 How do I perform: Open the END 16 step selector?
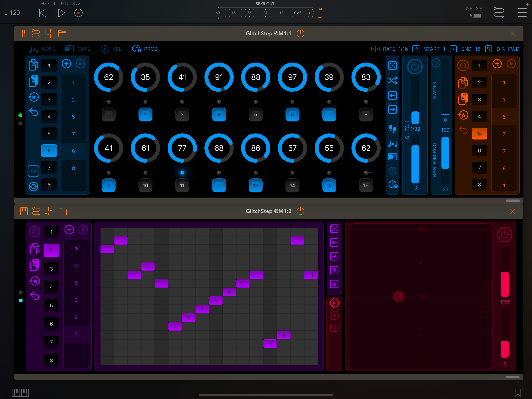(465, 49)
